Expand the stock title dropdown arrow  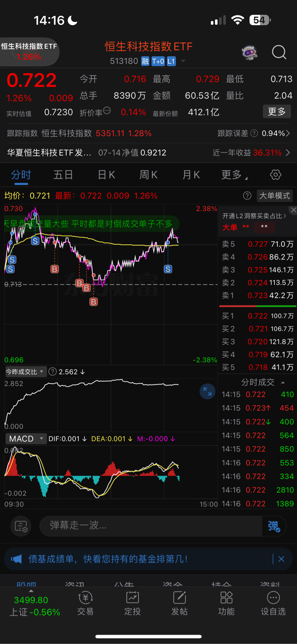tap(183, 61)
